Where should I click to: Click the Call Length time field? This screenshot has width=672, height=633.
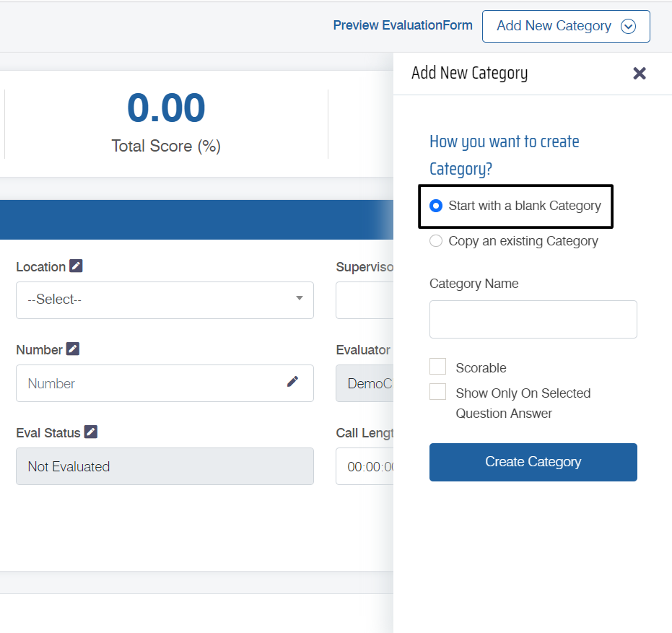(x=365, y=466)
